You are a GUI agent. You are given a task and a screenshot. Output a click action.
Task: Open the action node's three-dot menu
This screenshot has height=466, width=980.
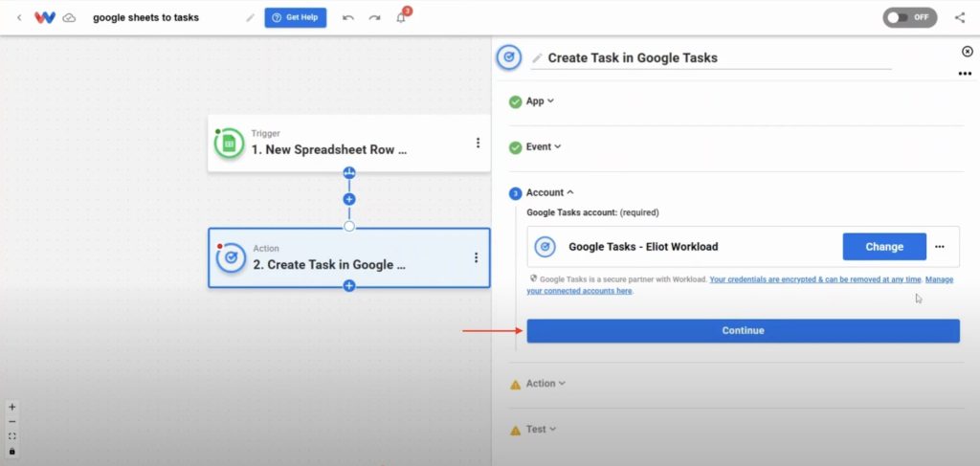(x=477, y=257)
